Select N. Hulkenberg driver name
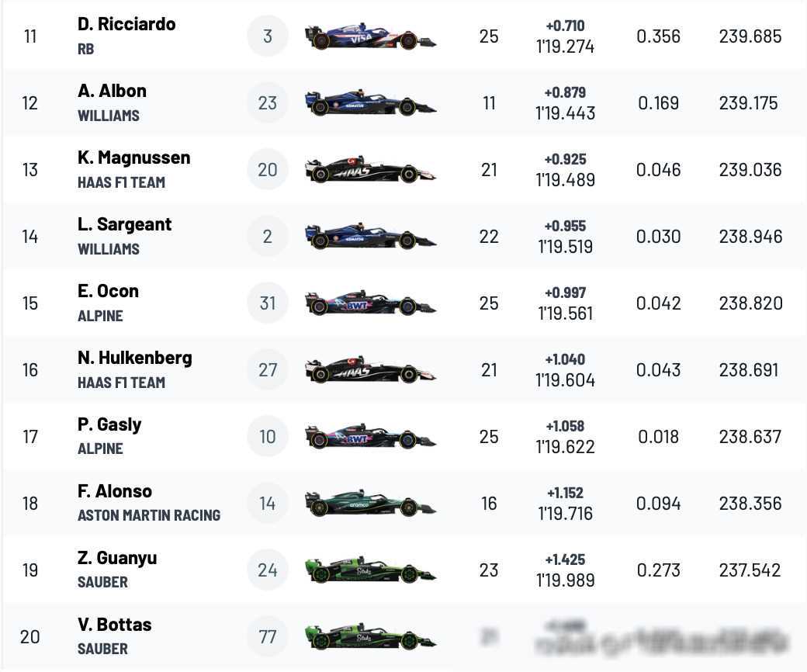The image size is (807, 672). tap(134, 358)
